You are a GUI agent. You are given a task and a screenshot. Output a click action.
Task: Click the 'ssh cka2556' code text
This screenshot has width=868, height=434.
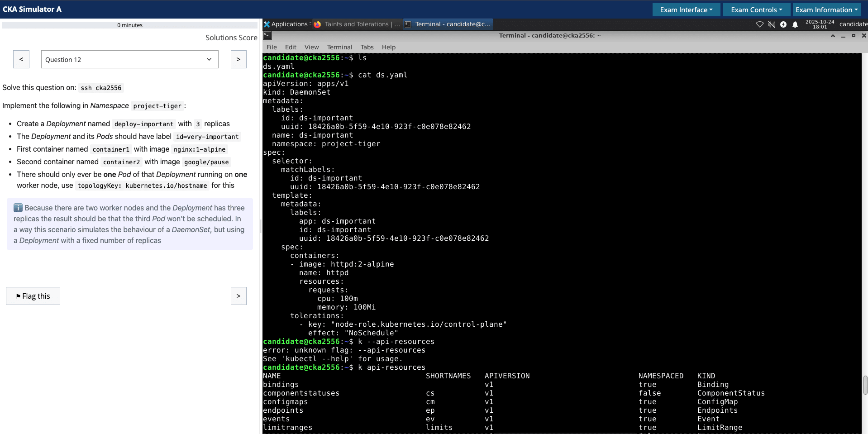pyautogui.click(x=101, y=88)
